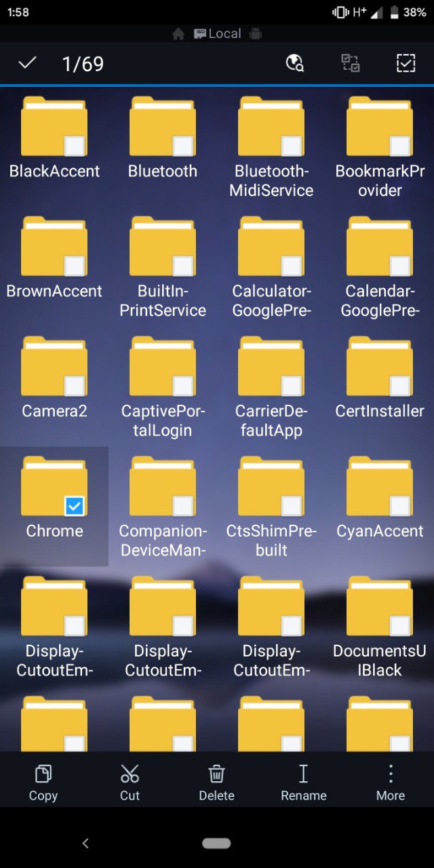Tap the battery indicator in status bar
The height and width of the screenshot is (868, 434).
pyautogui.click(x=395, y=12)
